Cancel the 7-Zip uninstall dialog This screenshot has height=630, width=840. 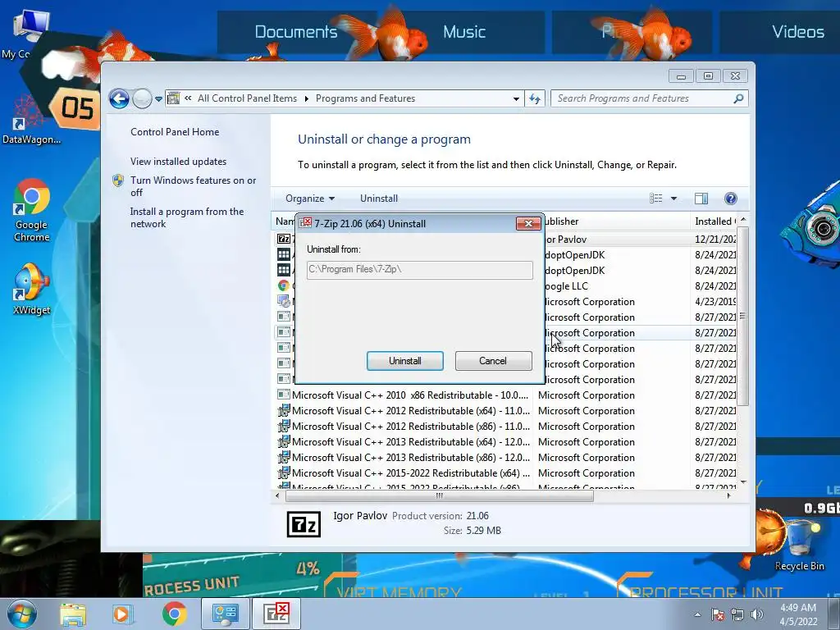(x=493, y=361)
